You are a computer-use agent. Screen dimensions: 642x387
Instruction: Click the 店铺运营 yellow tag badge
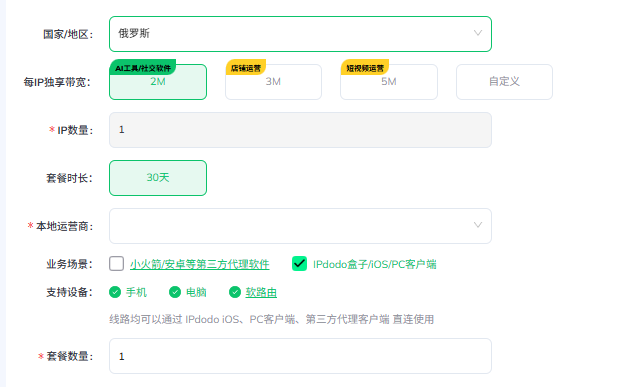point(246,68)
